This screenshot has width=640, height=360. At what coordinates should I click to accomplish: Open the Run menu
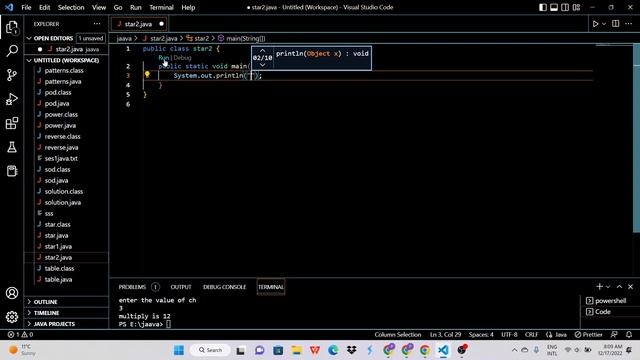(136, 7)
